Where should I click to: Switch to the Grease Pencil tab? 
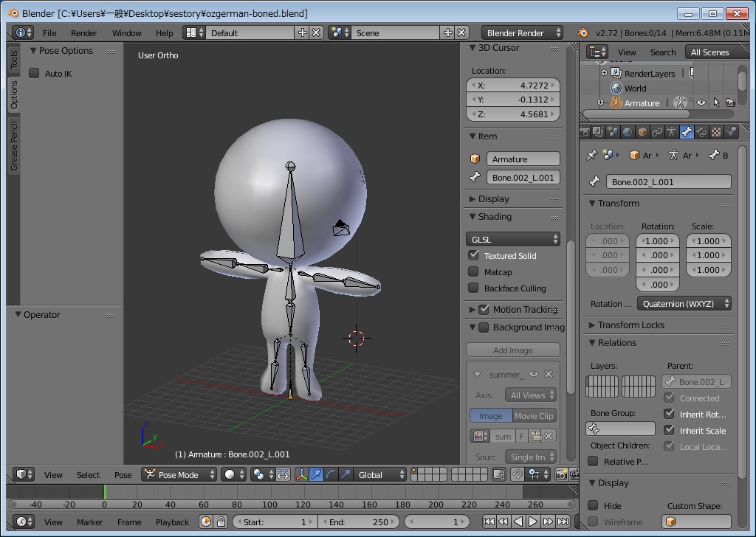click(14, 146)
